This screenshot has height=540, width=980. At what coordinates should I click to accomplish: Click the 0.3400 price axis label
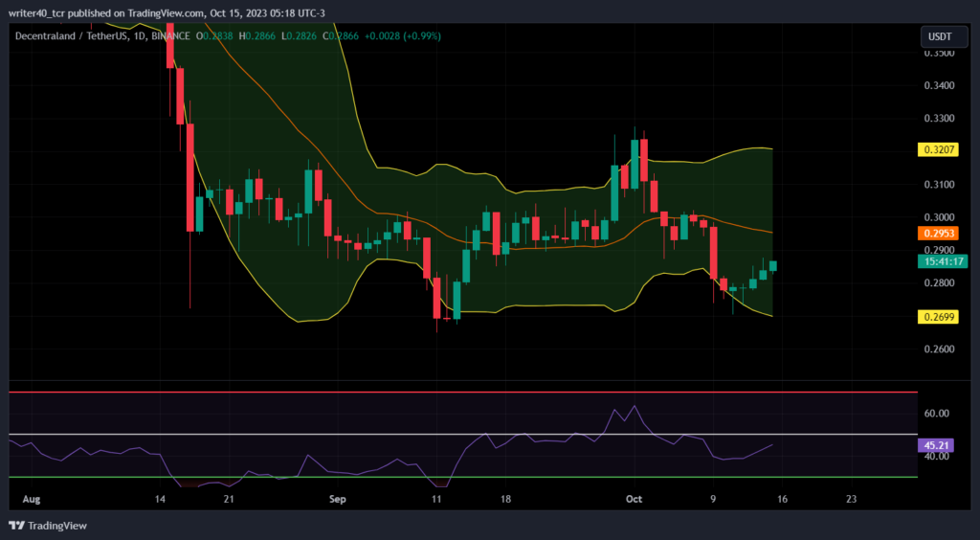[939, 85]
